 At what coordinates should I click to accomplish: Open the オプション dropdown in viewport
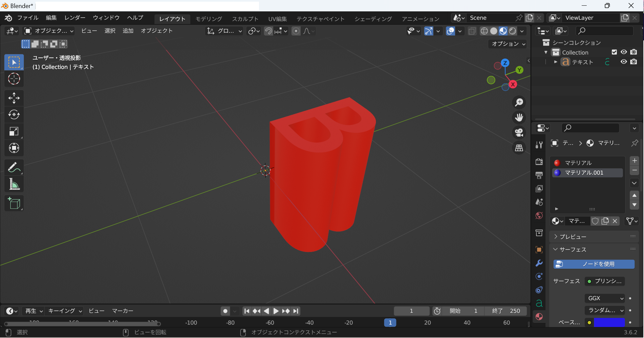(508, 44)
